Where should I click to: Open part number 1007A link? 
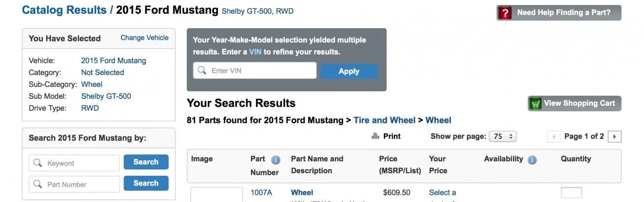(261, 193)
